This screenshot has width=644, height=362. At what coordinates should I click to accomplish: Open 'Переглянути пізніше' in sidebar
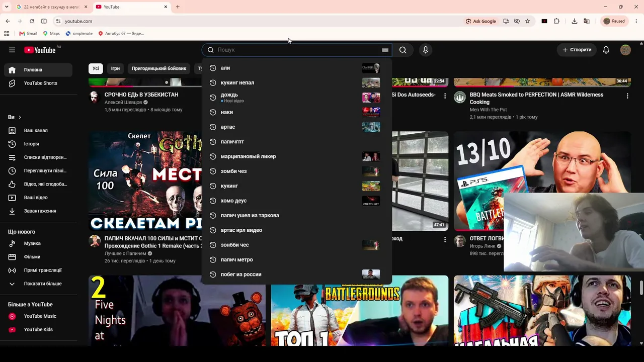[39, 171]
